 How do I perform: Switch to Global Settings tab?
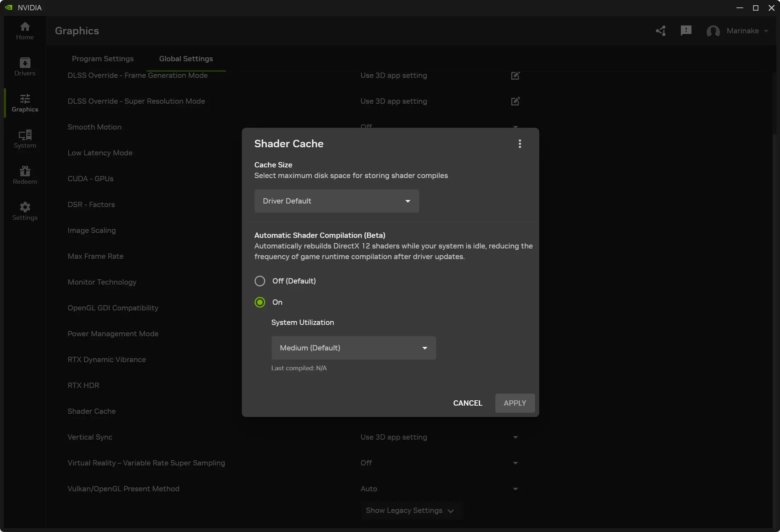[x=186, y=59]
